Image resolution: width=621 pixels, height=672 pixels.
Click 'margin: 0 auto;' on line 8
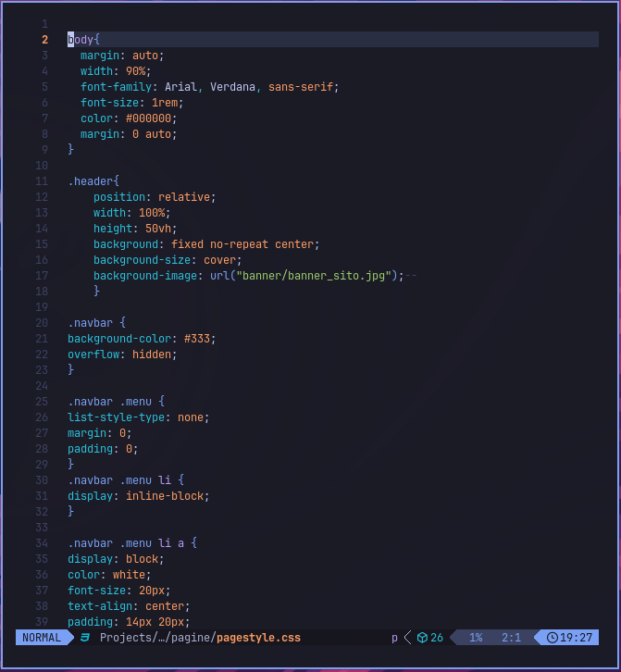pos(129,134)
